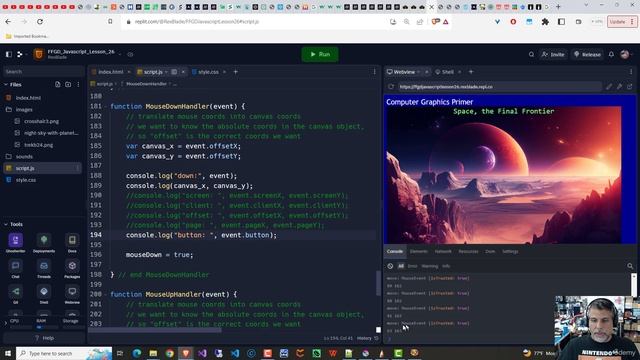This screenshot has height=360, width=640.
Task: Open devtools Settings tab
Action: (510, 251)
